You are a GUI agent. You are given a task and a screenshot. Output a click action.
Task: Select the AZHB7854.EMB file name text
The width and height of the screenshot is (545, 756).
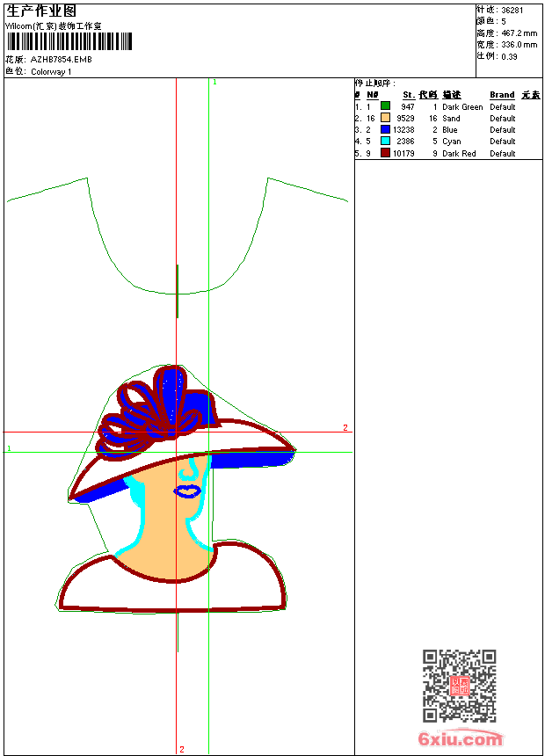tap(61, 60)
